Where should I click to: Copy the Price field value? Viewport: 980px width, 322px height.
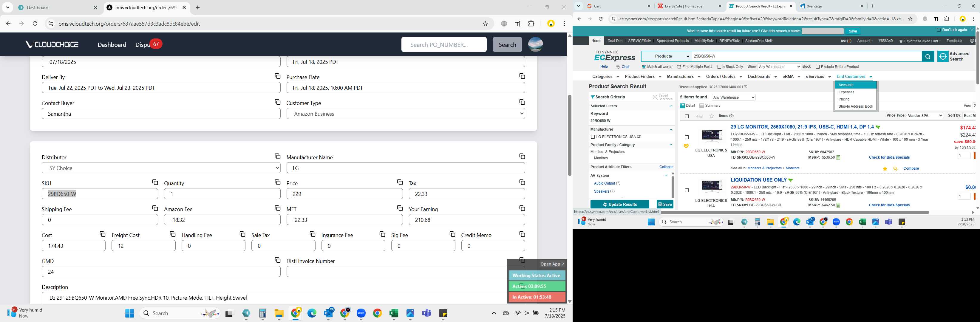[x=399, y=182]
